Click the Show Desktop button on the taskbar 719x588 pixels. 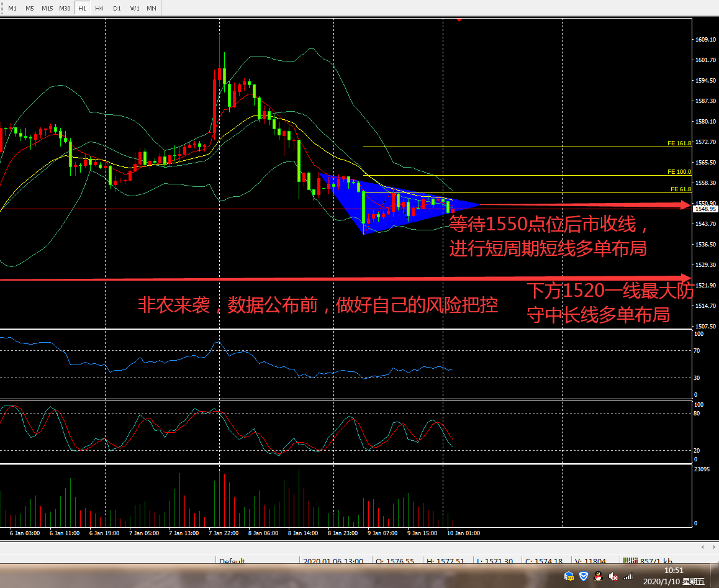715,576
